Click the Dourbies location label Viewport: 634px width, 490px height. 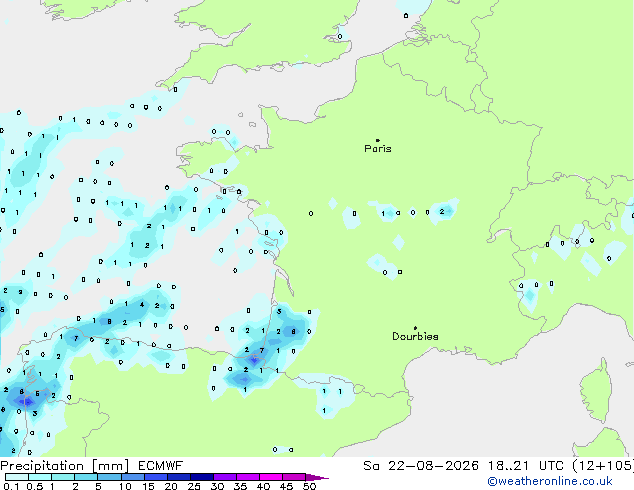[x=415, y=336]
